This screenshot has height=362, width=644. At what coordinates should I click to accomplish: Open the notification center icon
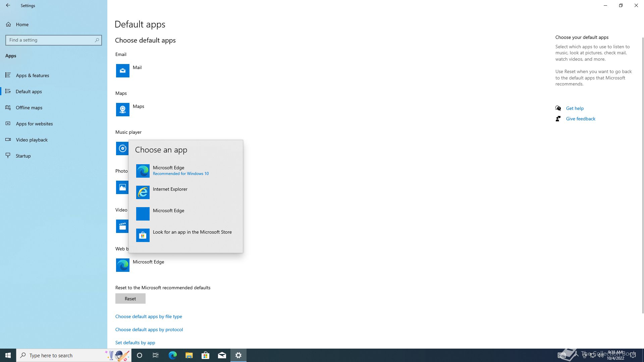click(633, 355)
